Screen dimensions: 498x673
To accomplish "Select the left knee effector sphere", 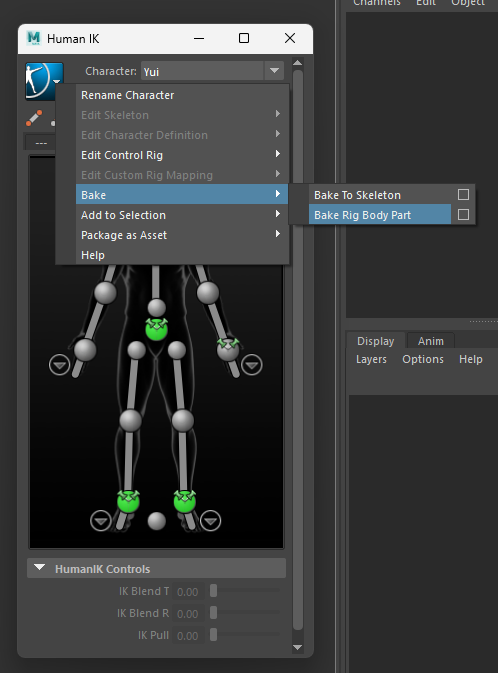I will pyautogui.click(x=183, y=420).
